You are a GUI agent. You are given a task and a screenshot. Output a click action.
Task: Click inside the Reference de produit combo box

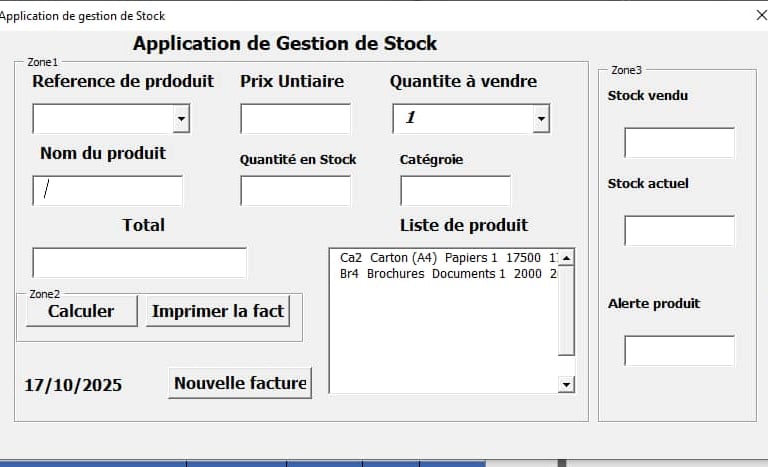tap(103, 119)
